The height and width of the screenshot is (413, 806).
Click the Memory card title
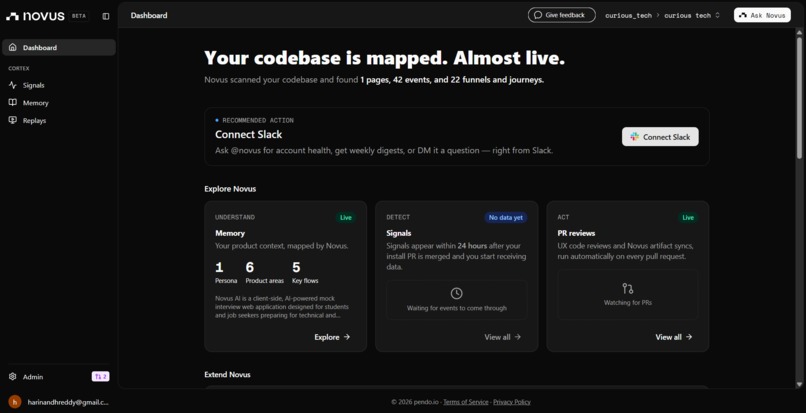tap(230, 233)
